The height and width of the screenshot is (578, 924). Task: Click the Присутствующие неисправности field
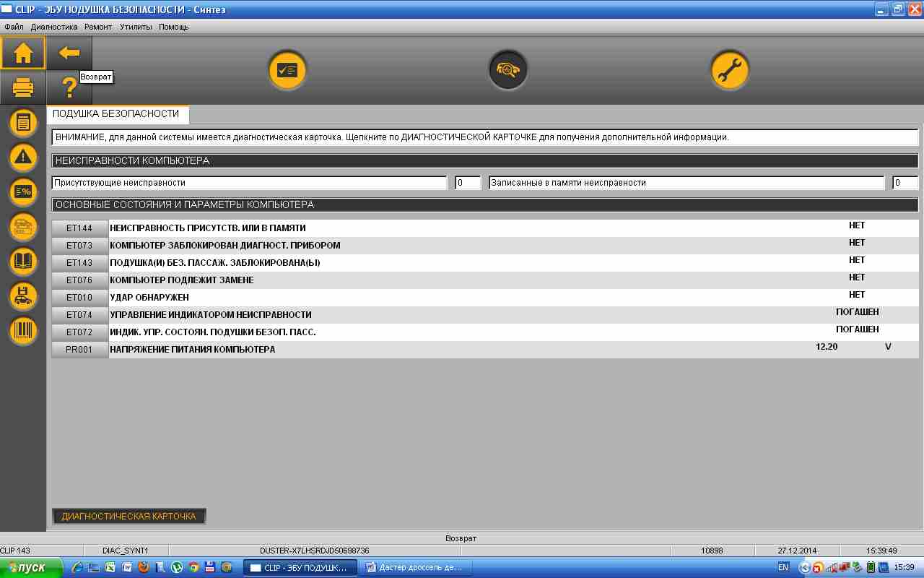(249, 183)
